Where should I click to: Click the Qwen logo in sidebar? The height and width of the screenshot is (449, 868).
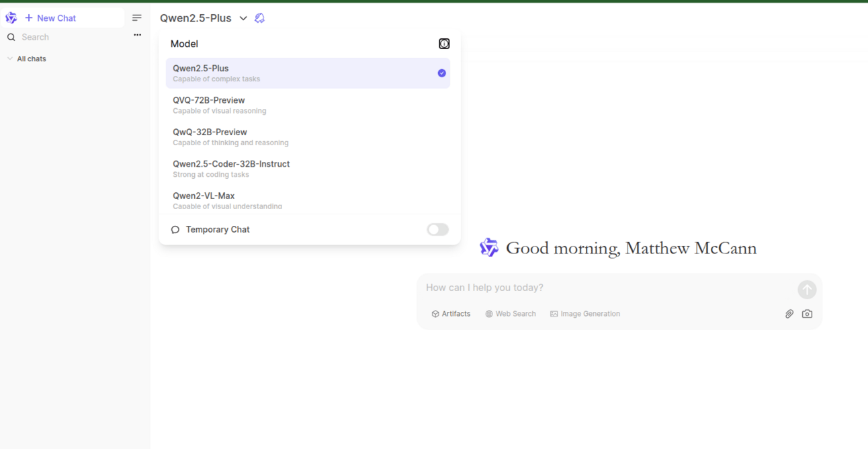pyautogui.click(x=11, y=18)
